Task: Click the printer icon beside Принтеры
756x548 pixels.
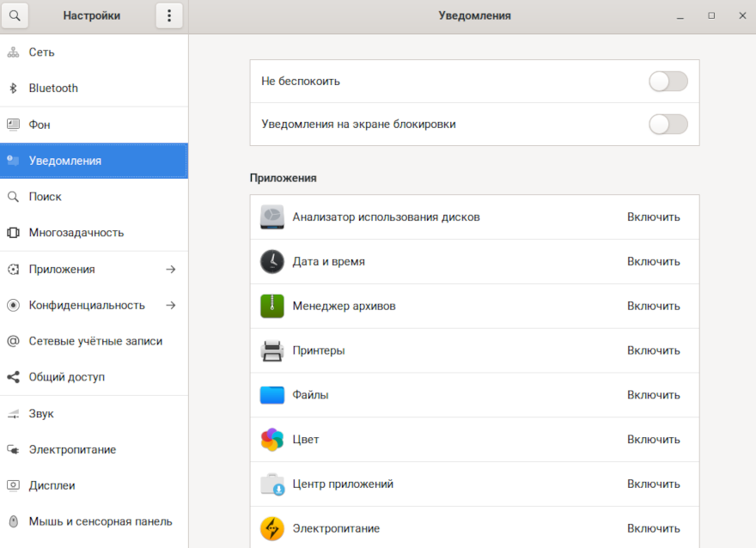Action: (271, 350)
